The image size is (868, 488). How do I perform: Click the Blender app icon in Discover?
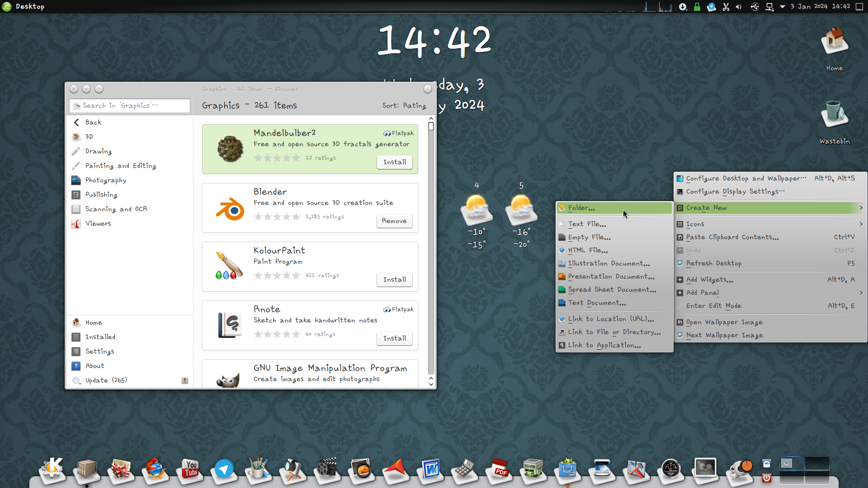click(230, 208)
